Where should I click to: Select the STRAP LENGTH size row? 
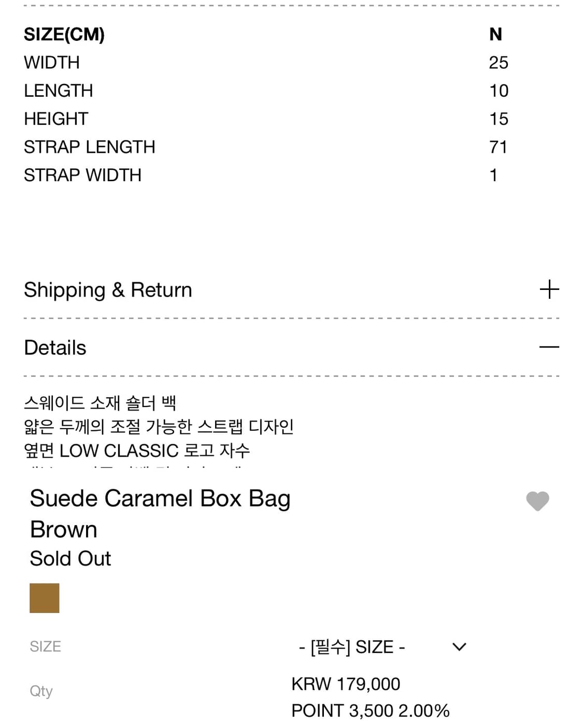90,147
